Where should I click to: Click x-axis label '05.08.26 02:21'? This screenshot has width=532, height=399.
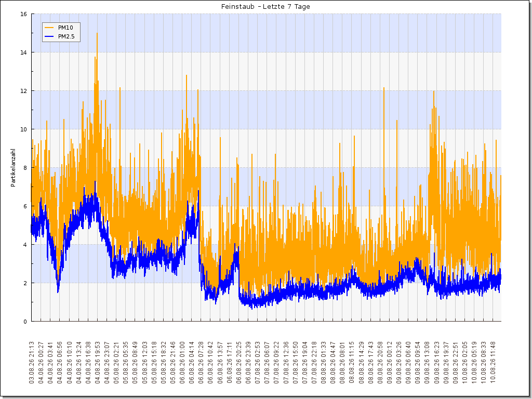117,362
